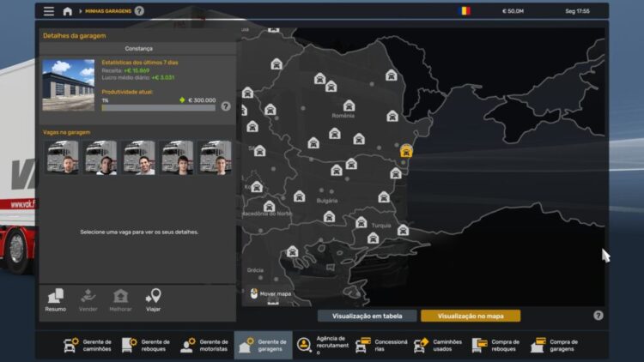644x362 pixels.
Task: Click Viajar to travel to garage
Action: tap(153, 300)
